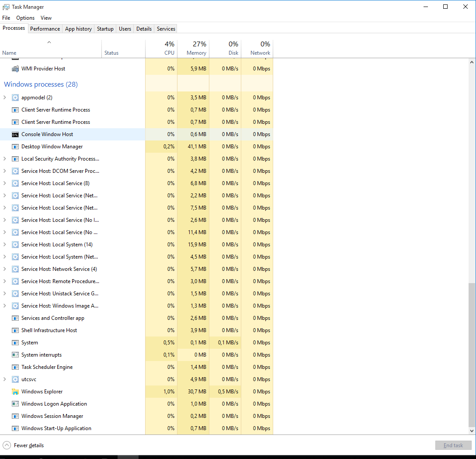The image size is (476, 459).
Task: Switch to the Services tab
Action: [x=166, y=29]
